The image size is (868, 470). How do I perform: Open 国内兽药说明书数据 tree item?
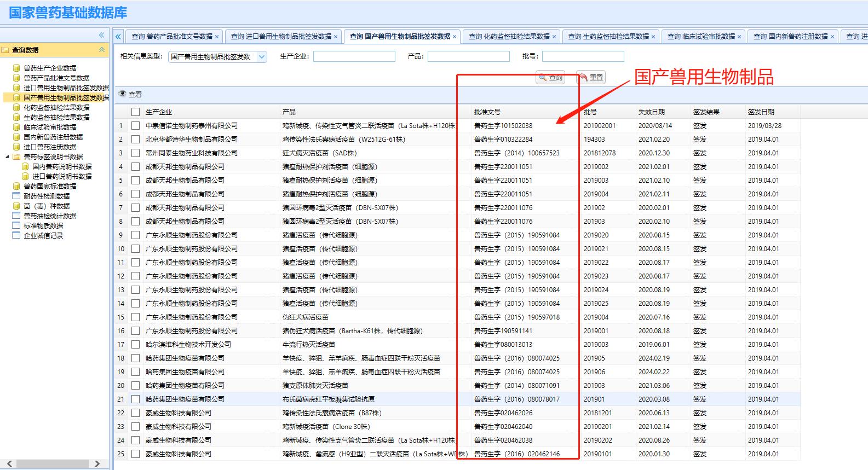point(62,166)
